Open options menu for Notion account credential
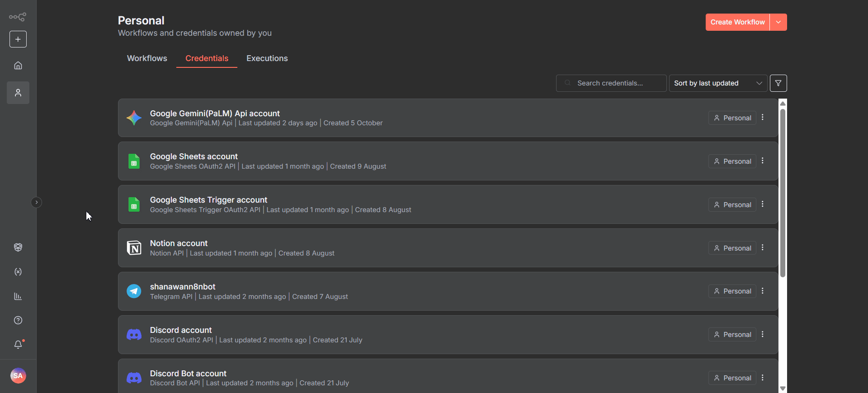 [762, 247]
